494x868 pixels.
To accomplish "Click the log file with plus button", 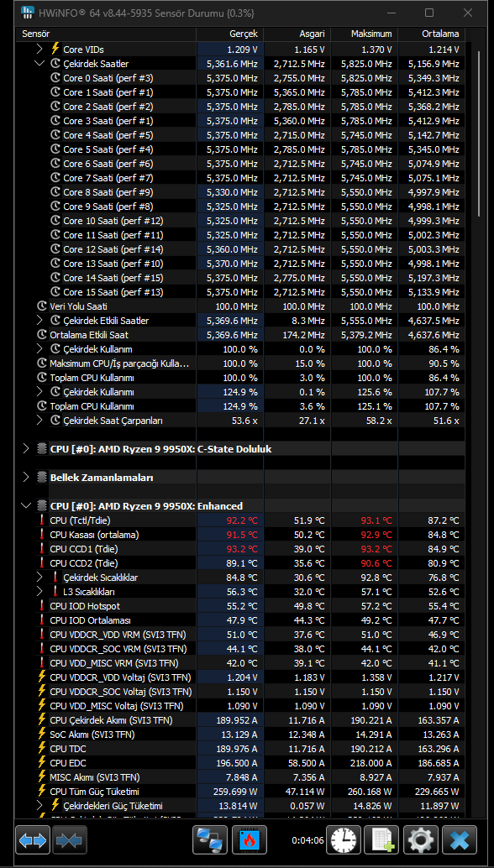I will click(x=383, y=841).
